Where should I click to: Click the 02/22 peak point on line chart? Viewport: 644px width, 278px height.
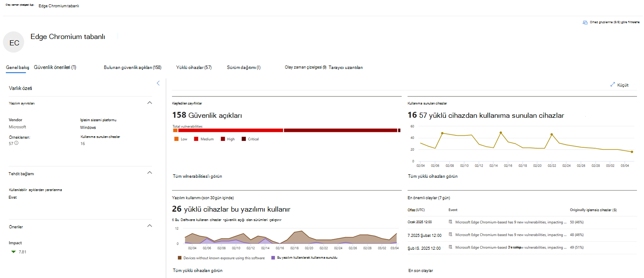(x=552, y=135)
